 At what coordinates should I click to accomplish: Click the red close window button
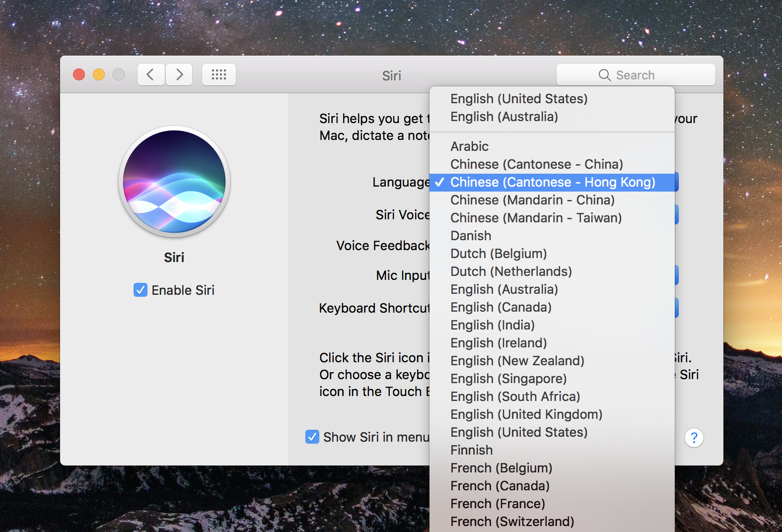point(79,74)
